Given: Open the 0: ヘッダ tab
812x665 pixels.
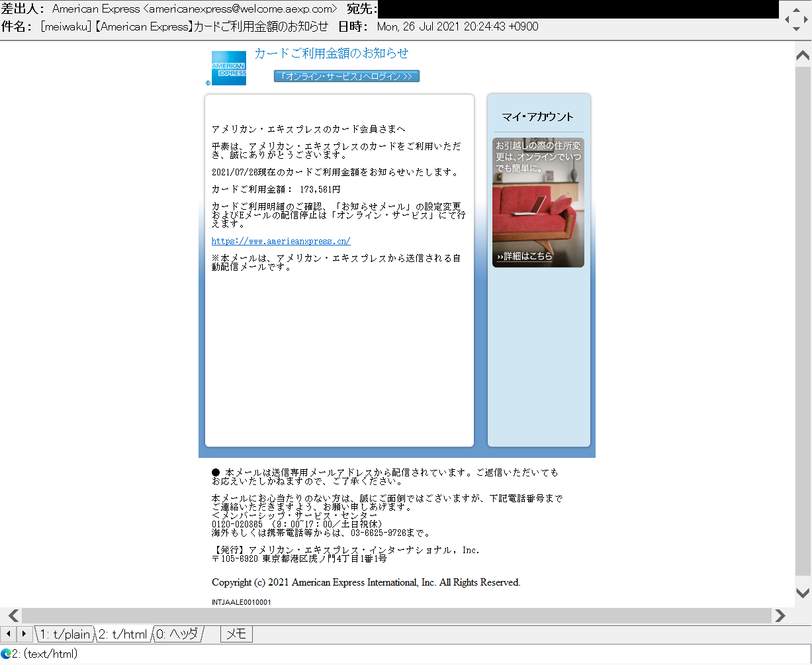Looking at the screenshot, I should click(x=177, y=634).
